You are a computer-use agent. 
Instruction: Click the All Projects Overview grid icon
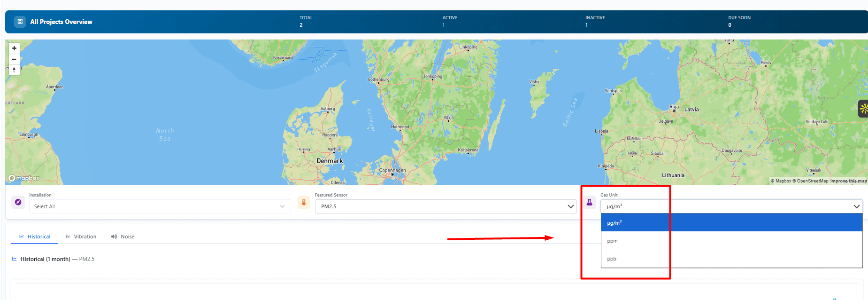[x=20, y=22]
